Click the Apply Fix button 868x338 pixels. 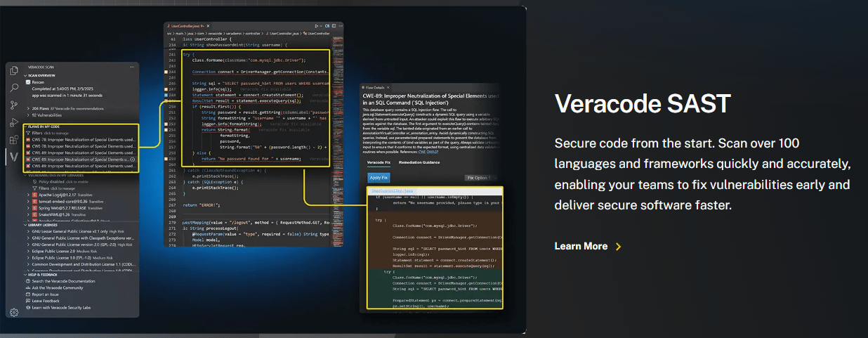[379, 177]
